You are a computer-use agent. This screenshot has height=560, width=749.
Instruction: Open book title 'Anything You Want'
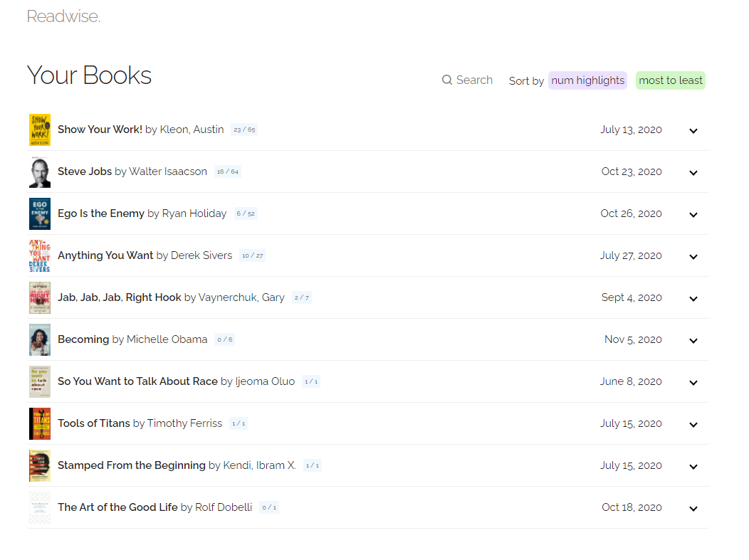pyautogui.click(x=105, y=255)
